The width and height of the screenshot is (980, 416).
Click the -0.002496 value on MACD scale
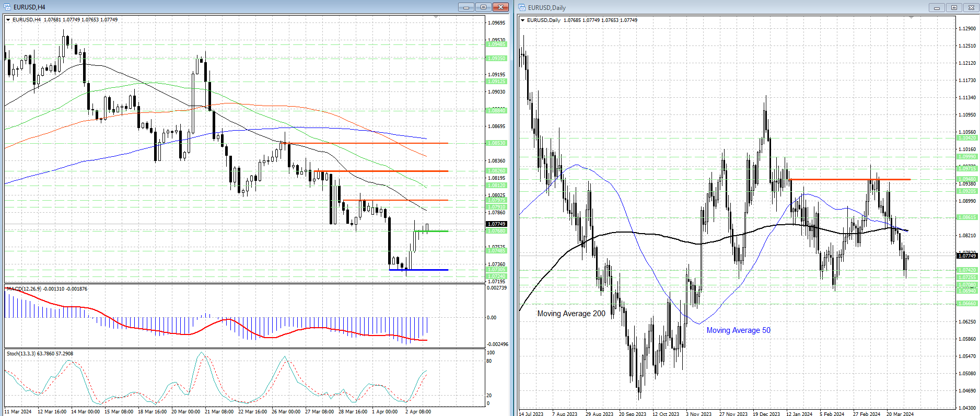pos(497,344)
